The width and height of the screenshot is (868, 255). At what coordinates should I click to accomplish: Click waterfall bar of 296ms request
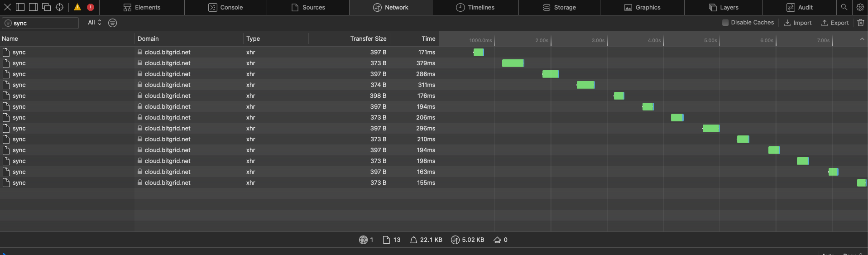[x=711, y=128]
